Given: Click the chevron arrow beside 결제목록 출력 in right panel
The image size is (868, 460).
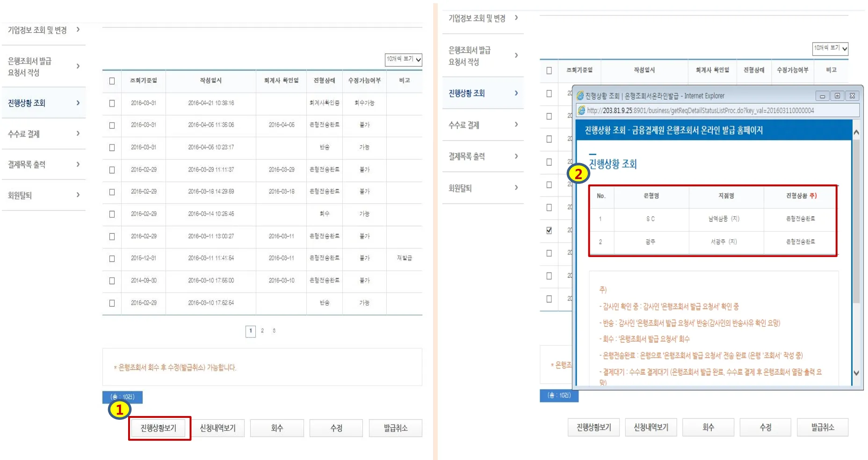Looking at the screenshot, I should [516, 156].
